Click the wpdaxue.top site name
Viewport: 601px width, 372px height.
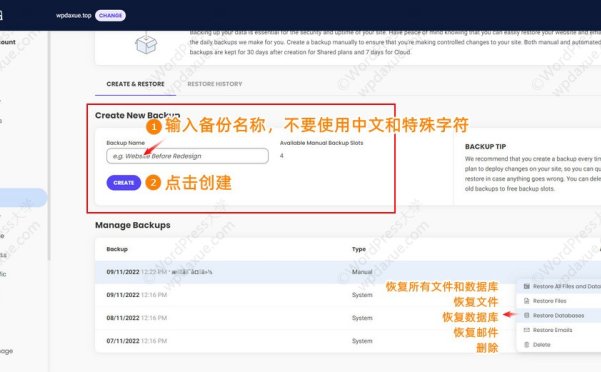pos(74,15)
